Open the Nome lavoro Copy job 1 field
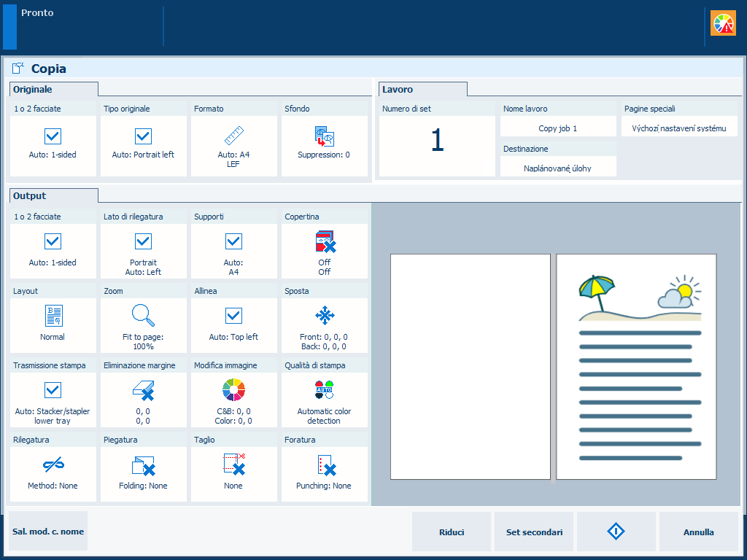 (x=558, y=128)
